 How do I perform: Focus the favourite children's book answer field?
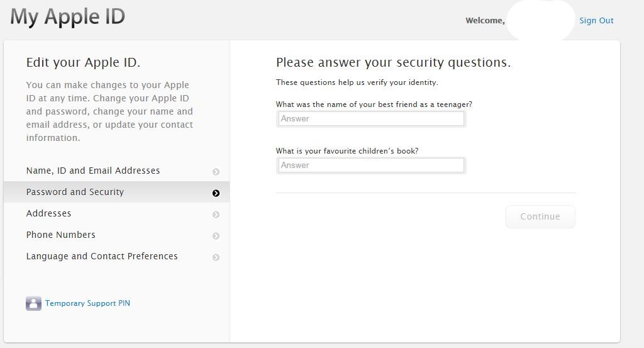click(x=371, y=165)
